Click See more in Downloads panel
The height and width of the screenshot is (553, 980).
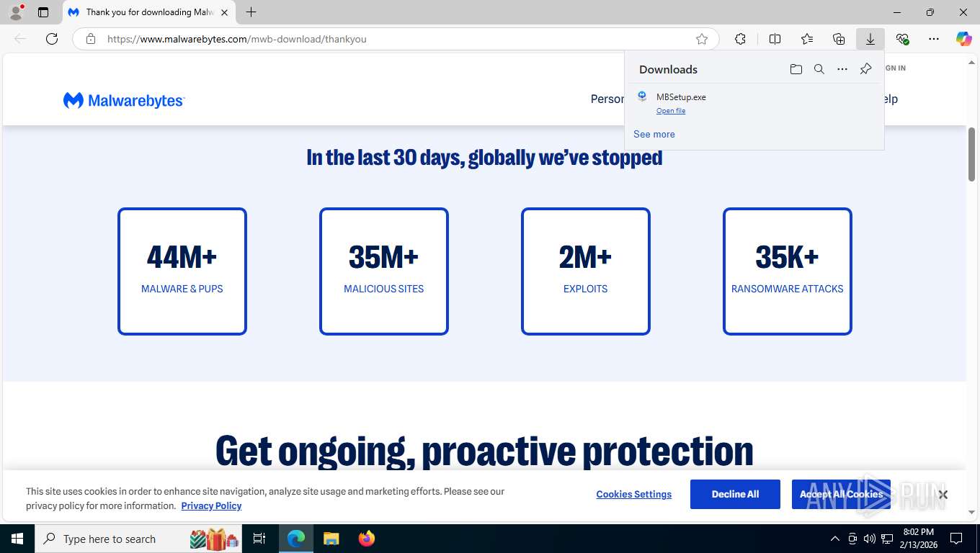coord(654,134)
